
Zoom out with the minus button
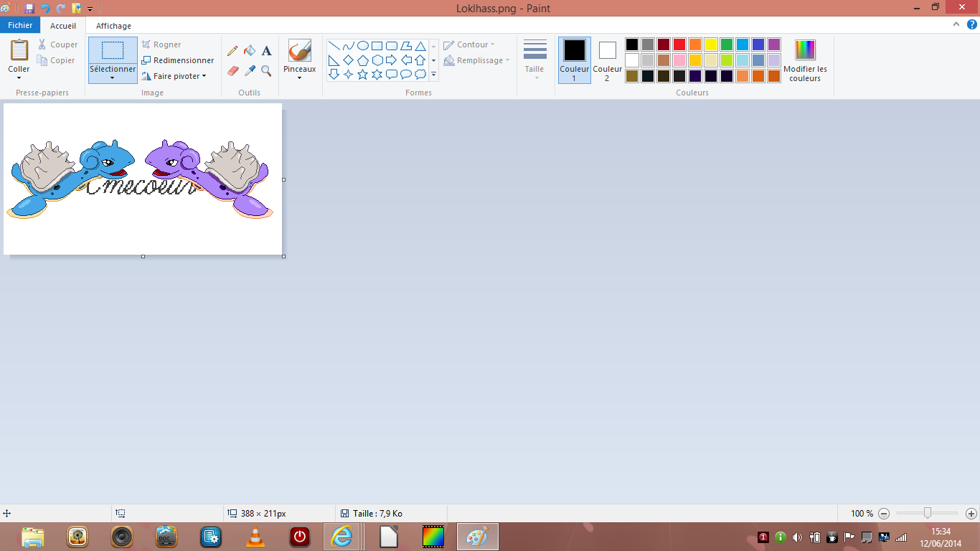point(884,514)
